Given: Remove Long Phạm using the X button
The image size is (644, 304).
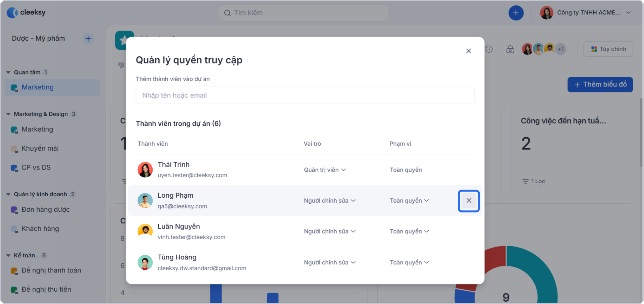Looking at the screenshot, I should tap(469, 201).
